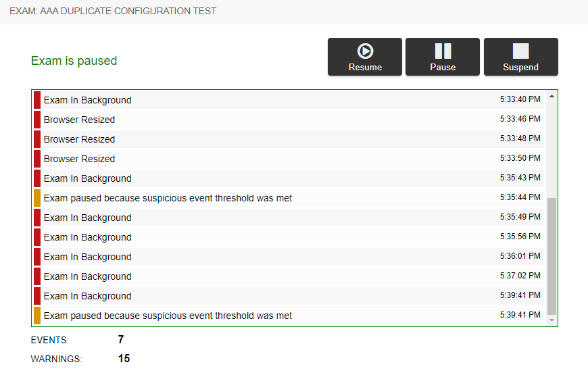This screenshot has width=588, height=373.
Task: Click the WARNINGS count value 15
Action: coord(124,358)
